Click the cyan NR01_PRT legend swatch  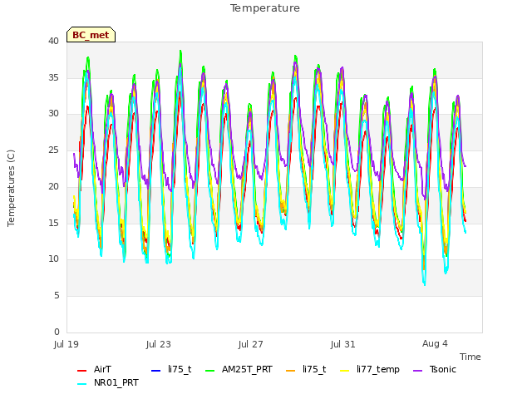point(81,384)
